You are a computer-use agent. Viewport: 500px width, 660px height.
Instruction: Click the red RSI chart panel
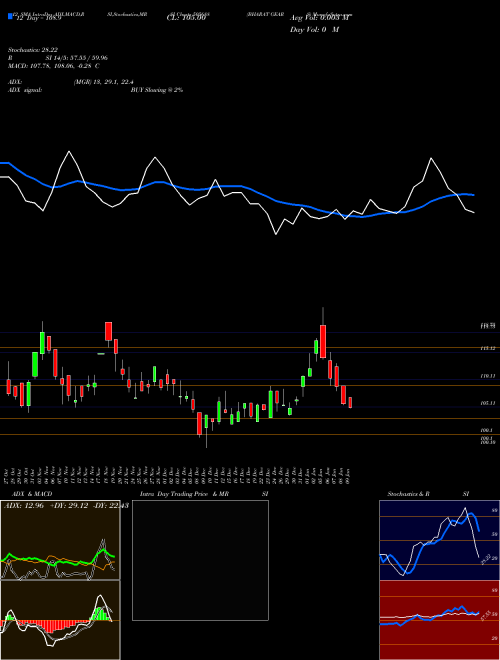pos(439,620)
